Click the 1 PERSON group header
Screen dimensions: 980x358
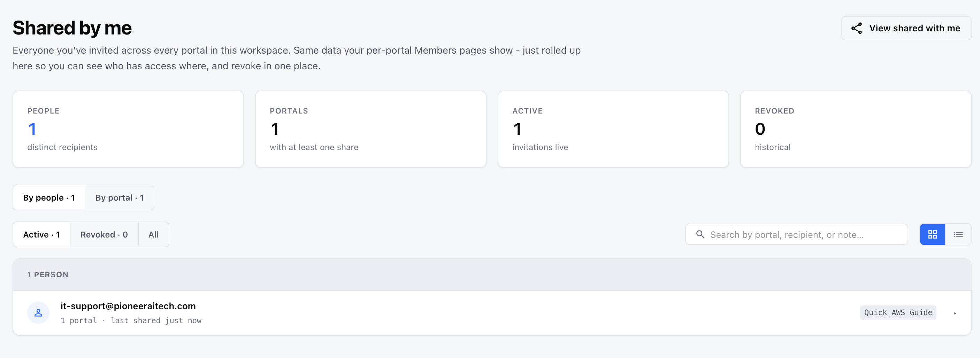[492, 275]
